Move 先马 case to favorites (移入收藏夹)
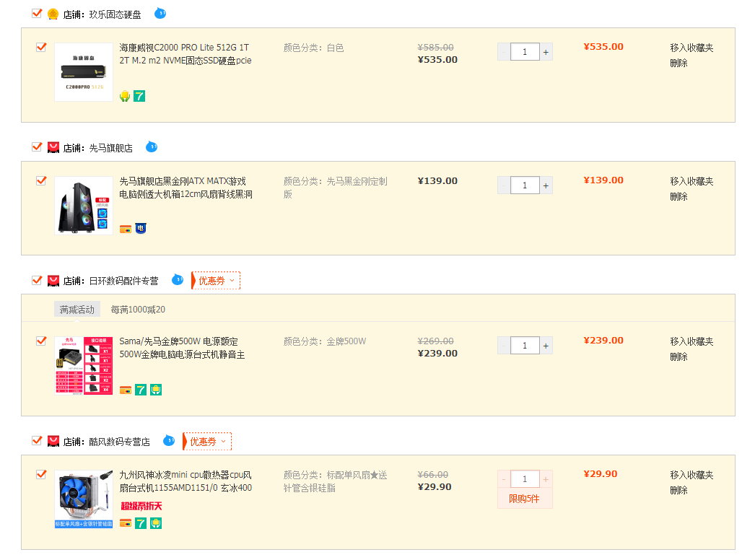The height and width of the screenshot is (560, 742). [x=691, y=181]
